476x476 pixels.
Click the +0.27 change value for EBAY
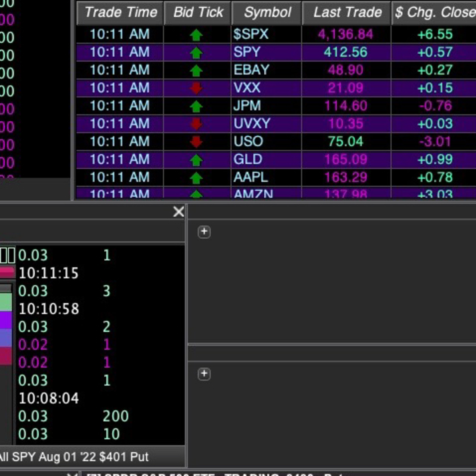(435, 70)
